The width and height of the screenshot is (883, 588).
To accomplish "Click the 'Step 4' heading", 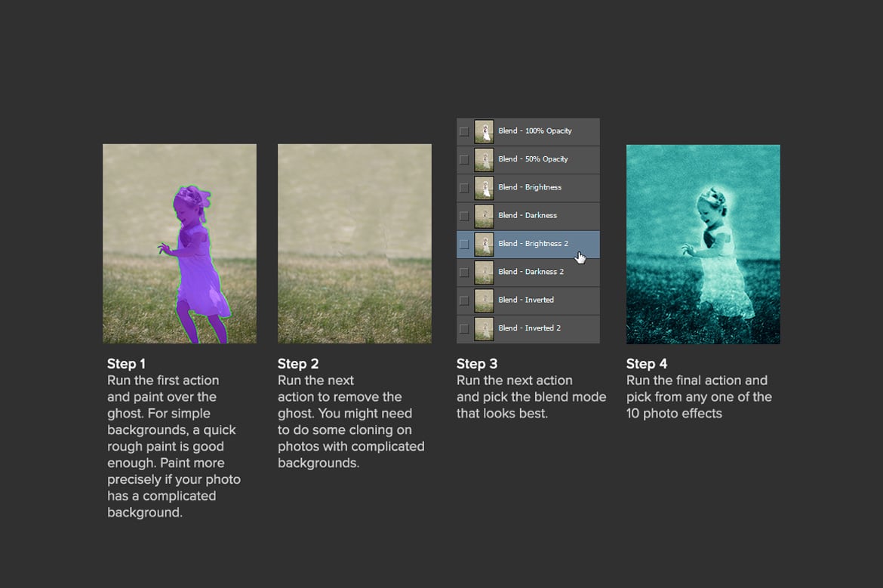I will (647, 364).
